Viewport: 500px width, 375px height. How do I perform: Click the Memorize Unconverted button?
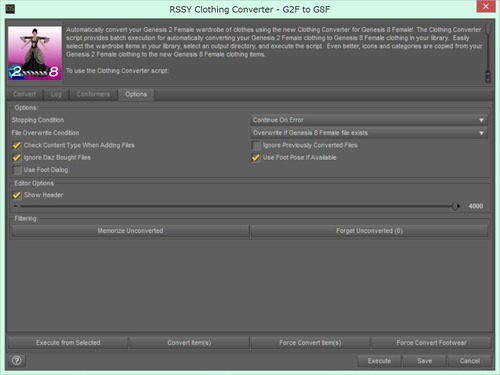coord(130,231)
